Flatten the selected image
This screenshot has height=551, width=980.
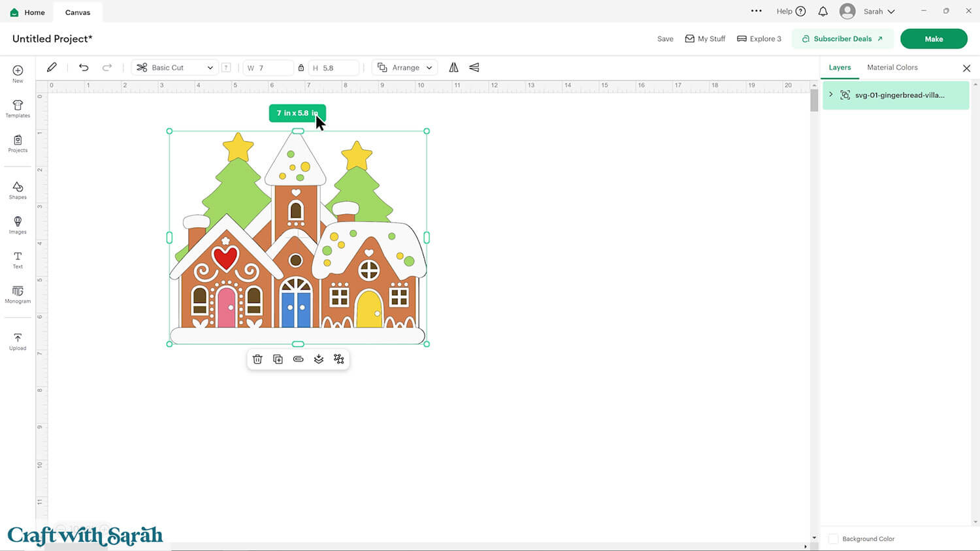pos(319,358)
